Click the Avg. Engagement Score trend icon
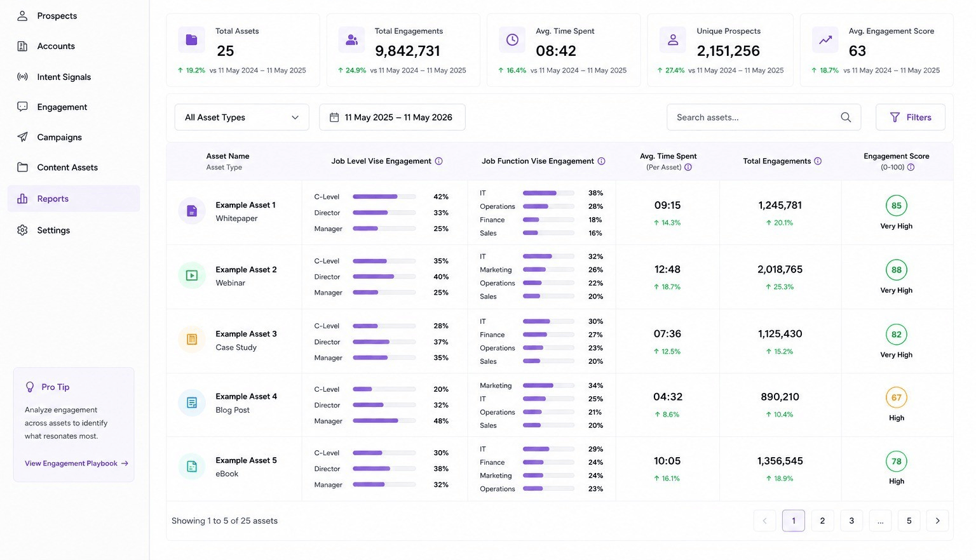The image size is (976, 560). tap(825, 40)
